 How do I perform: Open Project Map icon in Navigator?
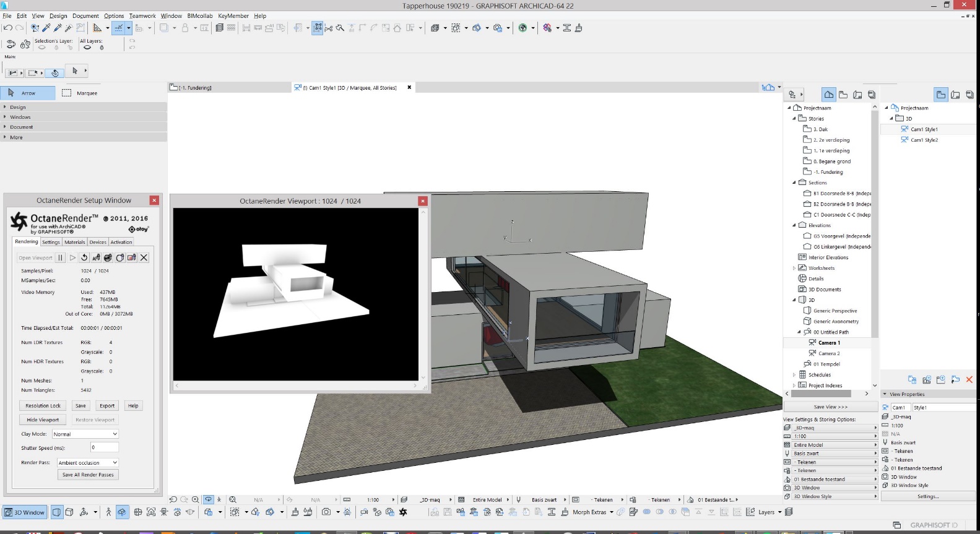829,95
